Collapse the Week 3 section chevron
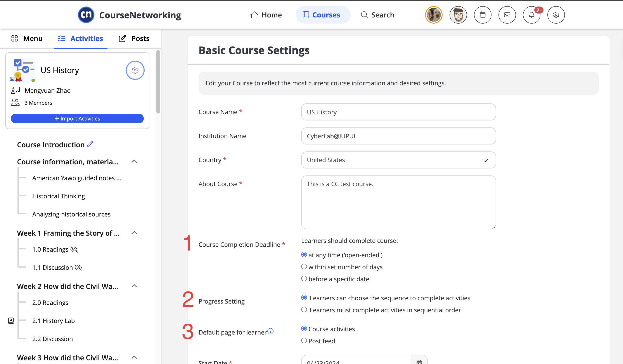 tap(134, 357)
